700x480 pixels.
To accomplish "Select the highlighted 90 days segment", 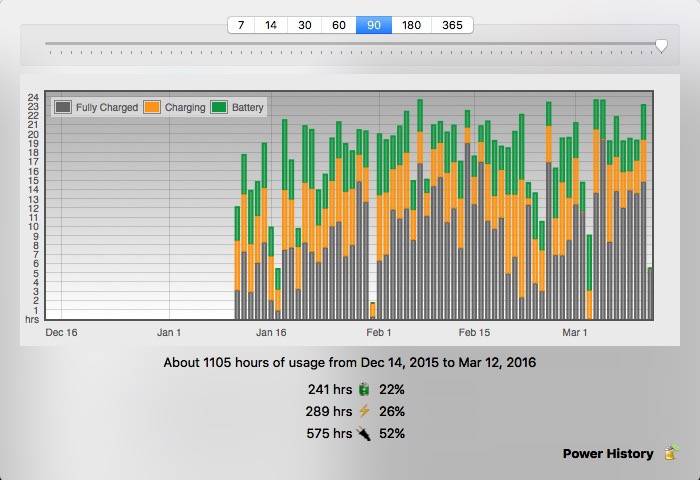I will [374, 25].
